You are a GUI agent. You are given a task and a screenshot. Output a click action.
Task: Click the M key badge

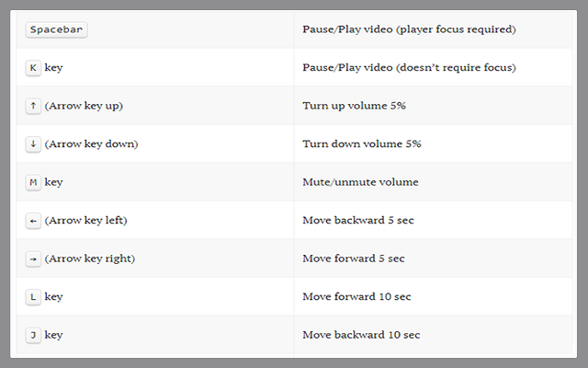34,182
